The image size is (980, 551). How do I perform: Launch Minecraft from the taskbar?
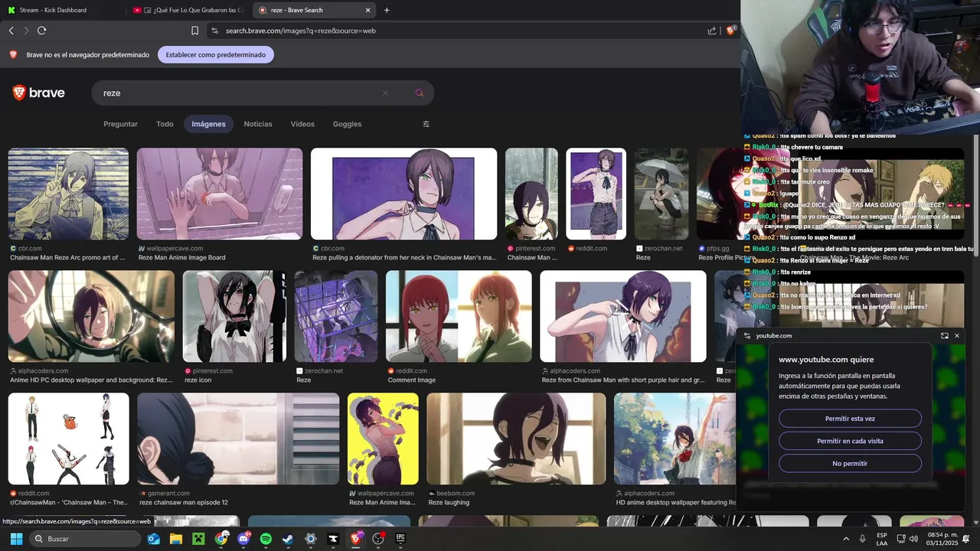tap(198, 539)
